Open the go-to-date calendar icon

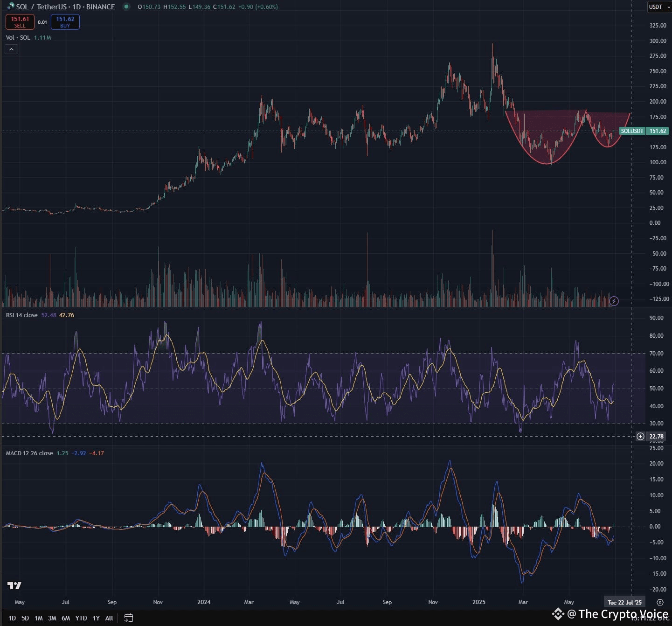point(128,618)
